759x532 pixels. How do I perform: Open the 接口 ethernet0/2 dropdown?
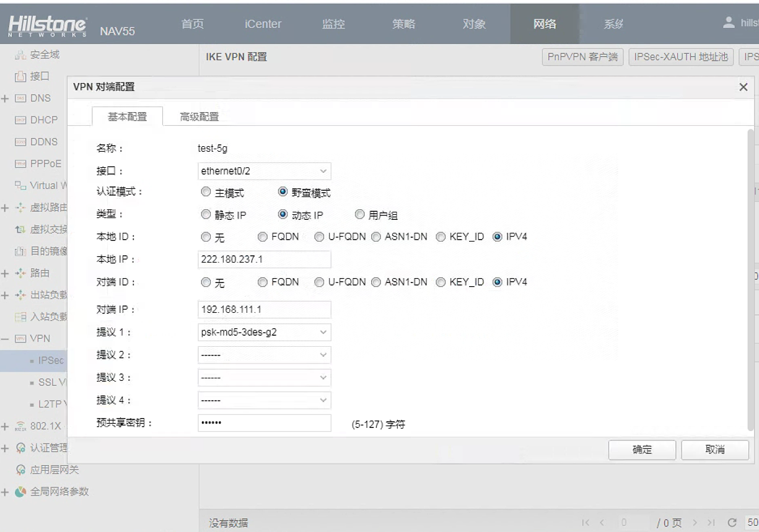click(x=265, y=171)
